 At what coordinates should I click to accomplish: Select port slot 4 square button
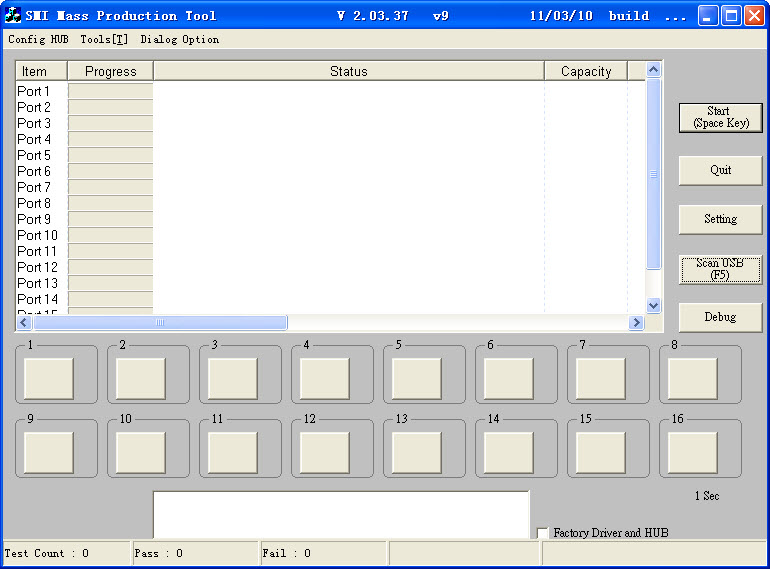tap(324, 379)
